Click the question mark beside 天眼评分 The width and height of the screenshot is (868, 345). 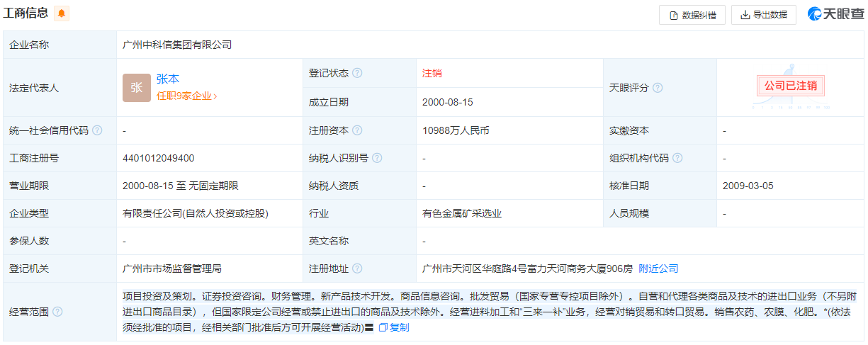658,88
